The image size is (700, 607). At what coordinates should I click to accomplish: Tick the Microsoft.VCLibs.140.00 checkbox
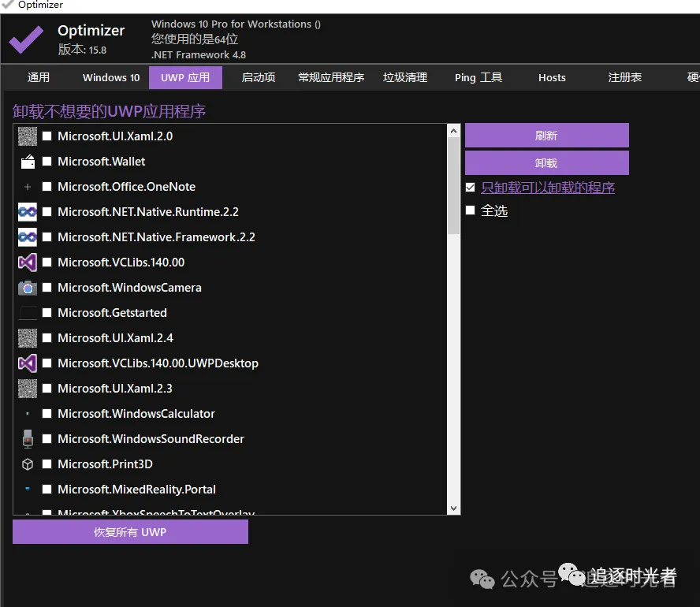pos(47,262)
